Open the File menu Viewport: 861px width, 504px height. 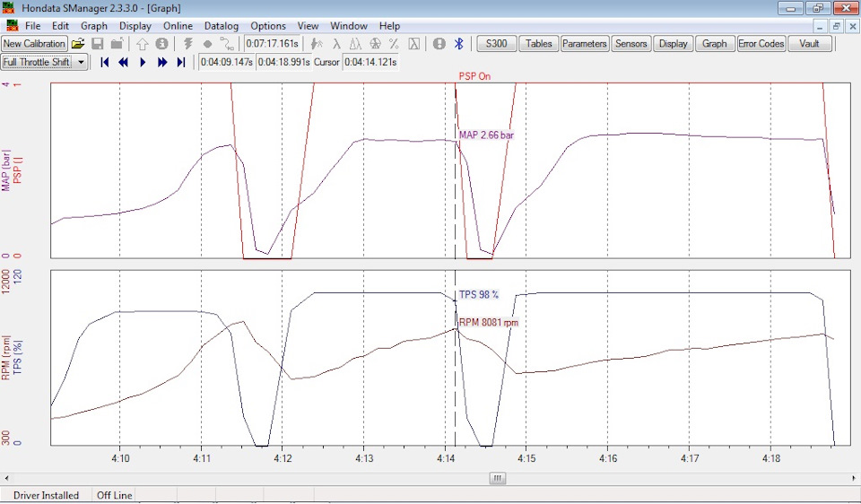coord(32,26)
